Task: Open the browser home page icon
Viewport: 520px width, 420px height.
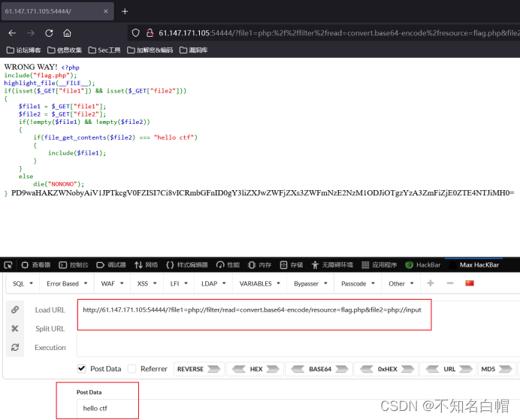Action: click(68, 33)
